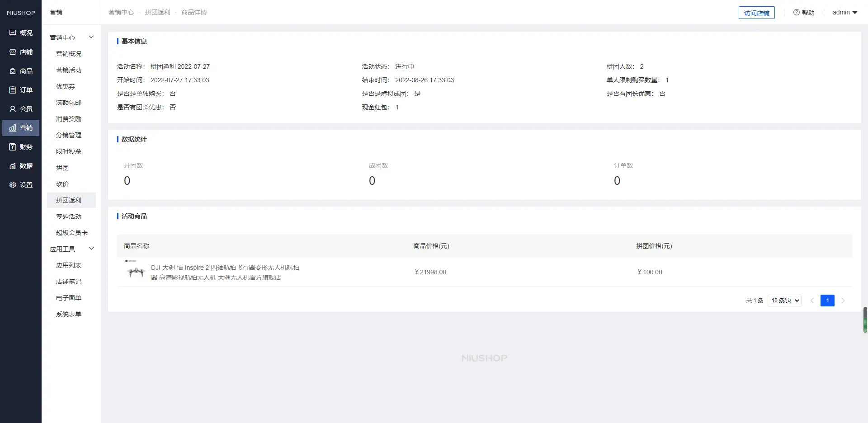Click the 访问店铺 button
Screen dimensions: 868x423
tap(756, 13)
